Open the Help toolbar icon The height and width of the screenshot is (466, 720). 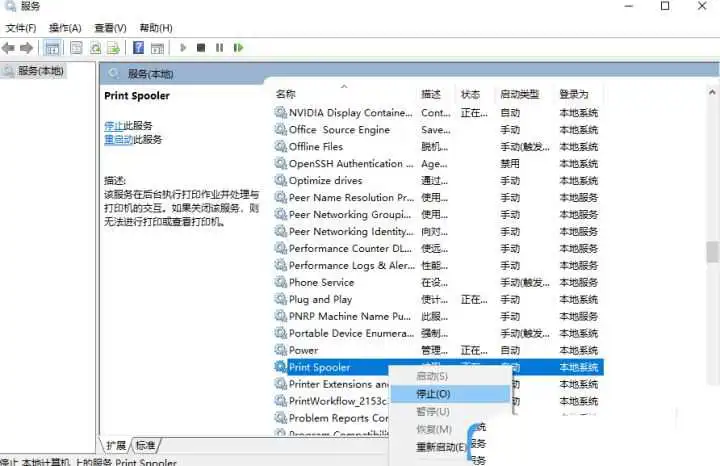[138, 48]
